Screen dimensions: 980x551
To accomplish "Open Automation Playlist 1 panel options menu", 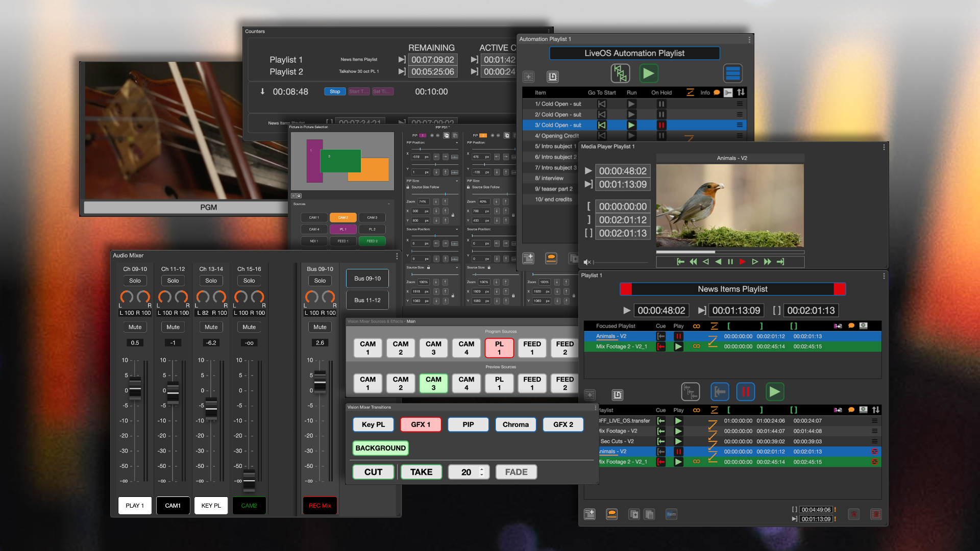I will click(749, 39).
